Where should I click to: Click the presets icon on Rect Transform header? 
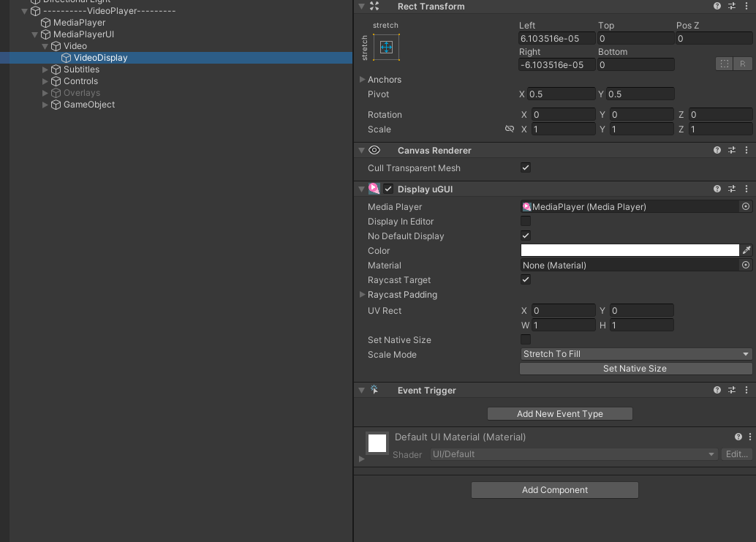click(x=731, y=6)
